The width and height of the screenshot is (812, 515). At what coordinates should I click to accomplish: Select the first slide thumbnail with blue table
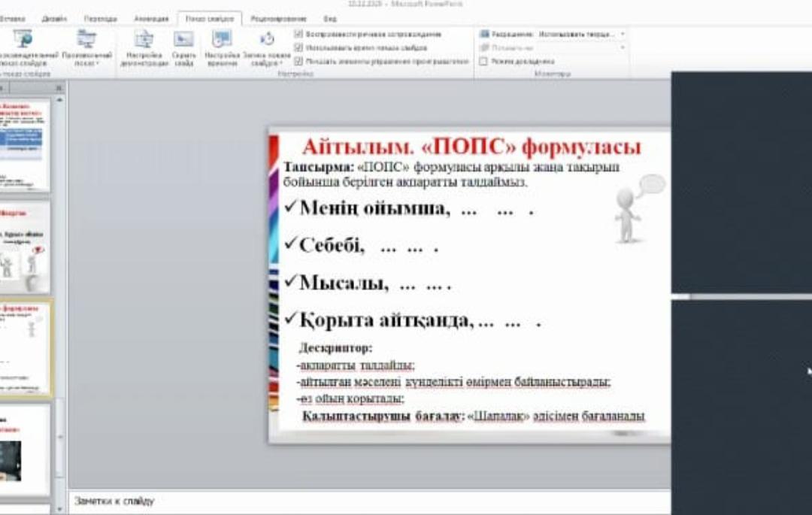(24, 146)
